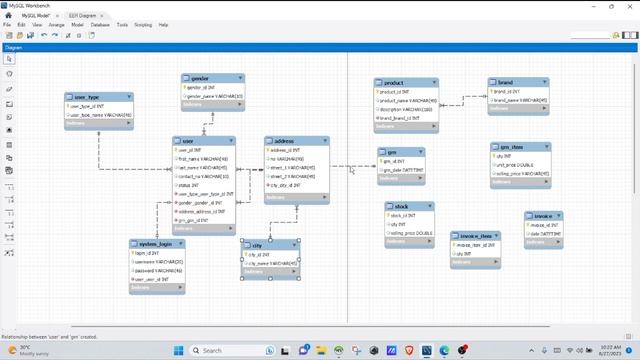Click the clipboard-like toolbar icon
Screen dimensions: 640x360
pos(91,36)
